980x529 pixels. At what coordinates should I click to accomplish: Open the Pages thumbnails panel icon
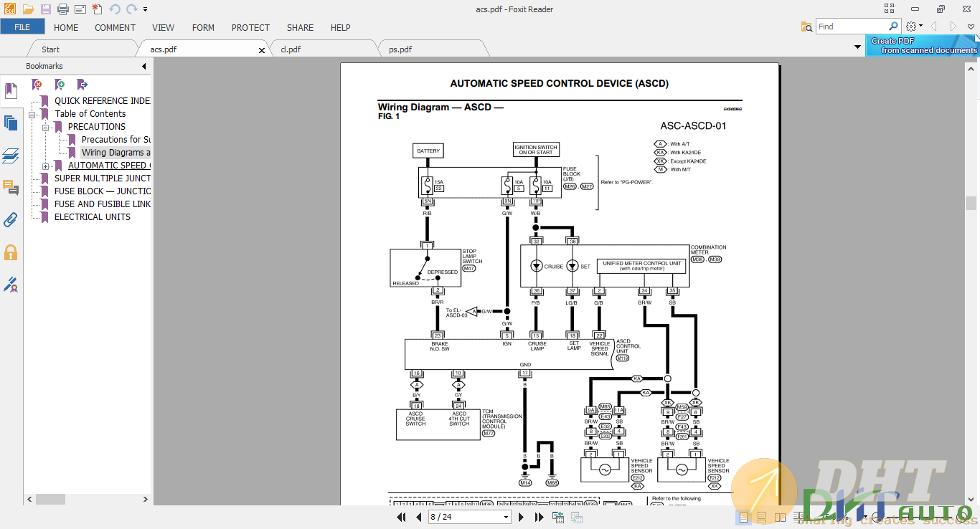(x=11, y=123)
